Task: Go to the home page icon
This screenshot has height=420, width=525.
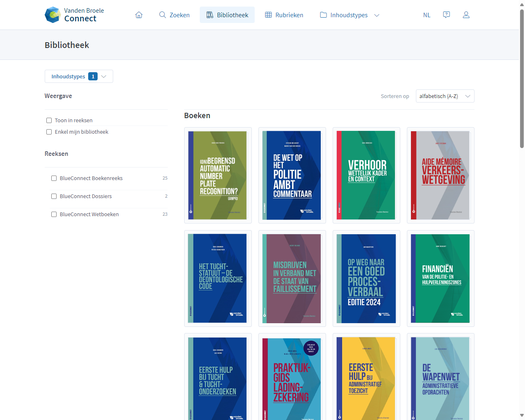Action: (139, 15)
